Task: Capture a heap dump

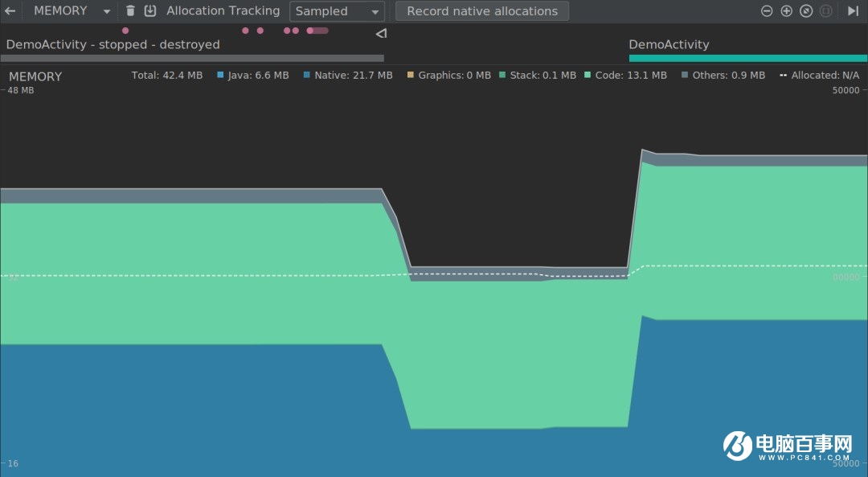Action: tap(150, 10)
